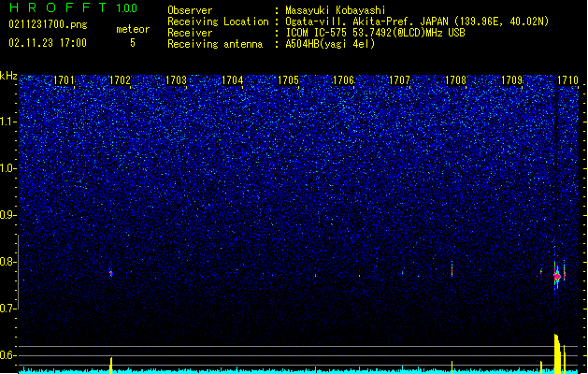Click the 1709 time marker

coord(511,80)
